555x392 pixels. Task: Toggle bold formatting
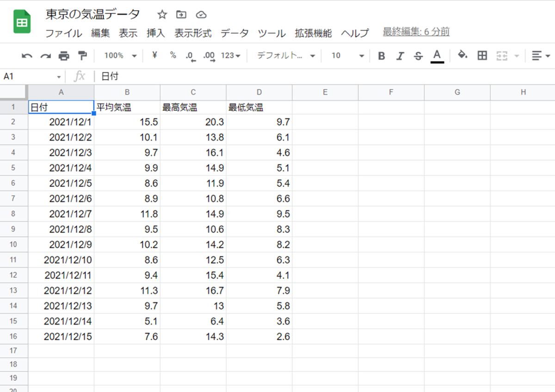[381, 55]
